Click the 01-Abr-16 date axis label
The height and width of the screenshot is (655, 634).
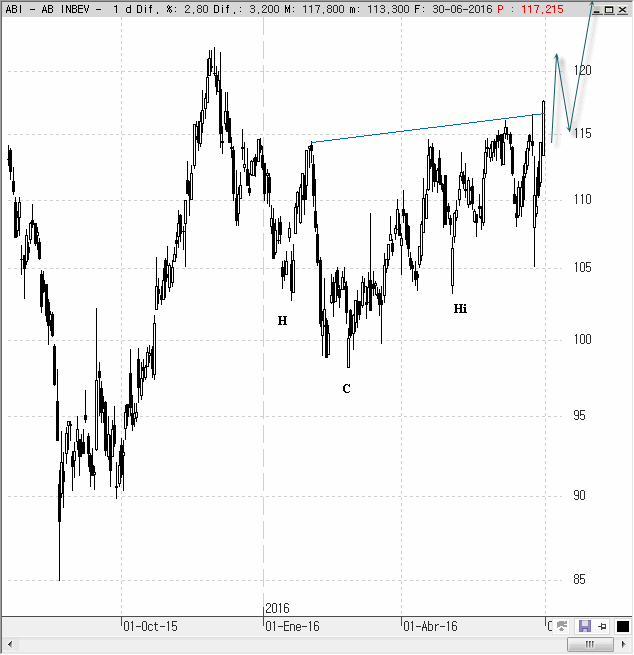click(x=430, y=626)
